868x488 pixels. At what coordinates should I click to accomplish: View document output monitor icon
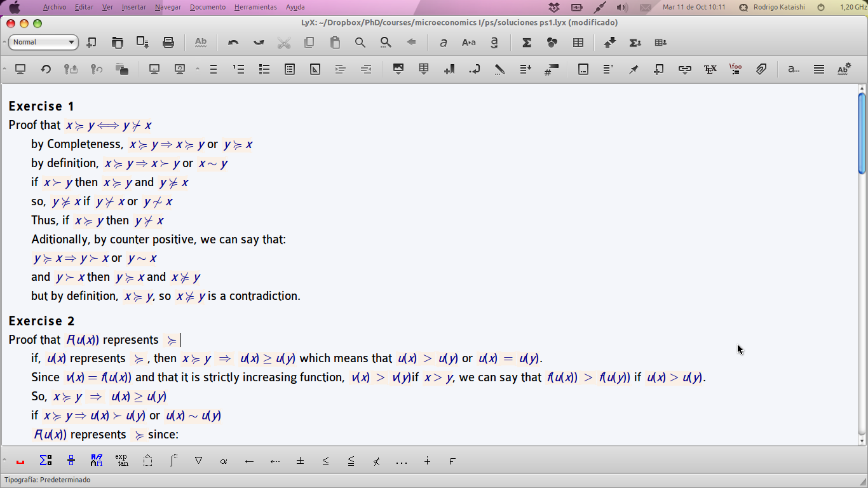[x=20, y=69]
